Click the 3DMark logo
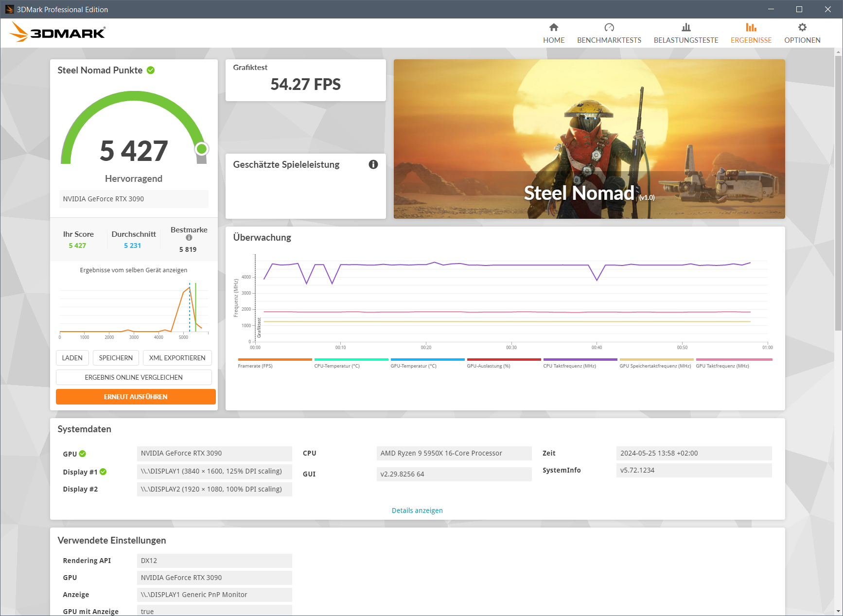The width and height of the screenshot is (843, 616). coord(57,31)
